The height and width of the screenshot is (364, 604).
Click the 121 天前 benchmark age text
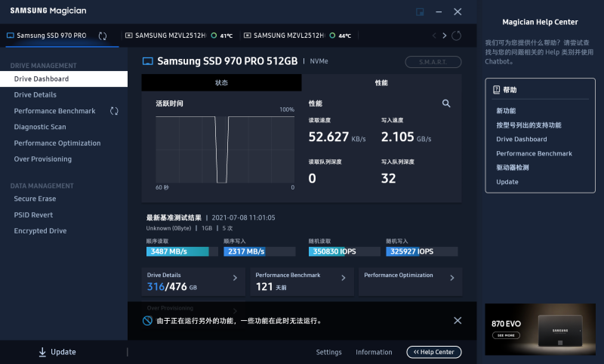tap(271, 286)
